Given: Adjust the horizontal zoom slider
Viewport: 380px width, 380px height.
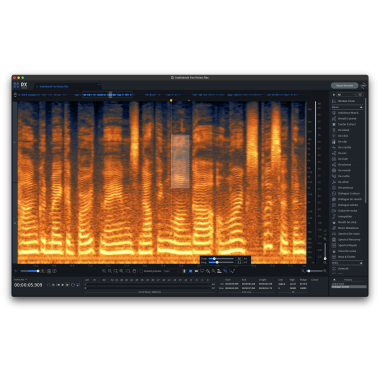Looking at the screenshot, I should (x=314, y=271).
